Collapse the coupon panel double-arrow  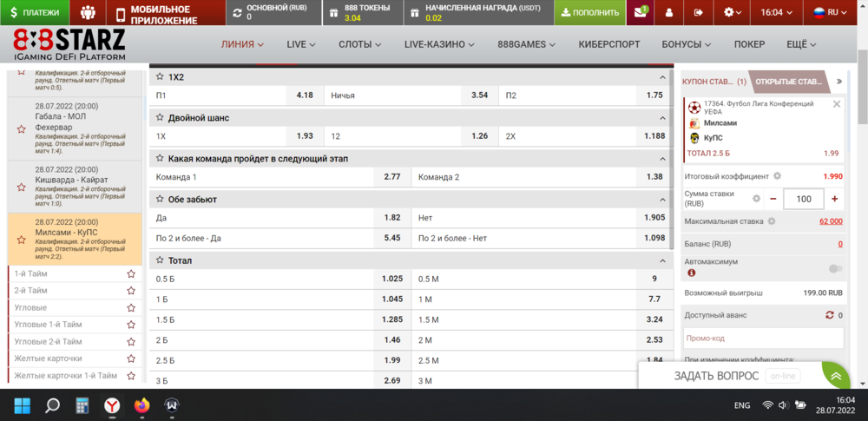click(839, 82)
